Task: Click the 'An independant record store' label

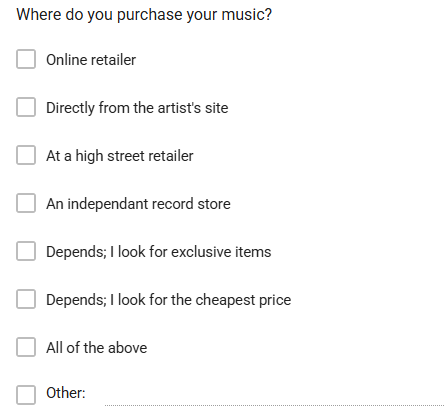Action: (138, 204)
